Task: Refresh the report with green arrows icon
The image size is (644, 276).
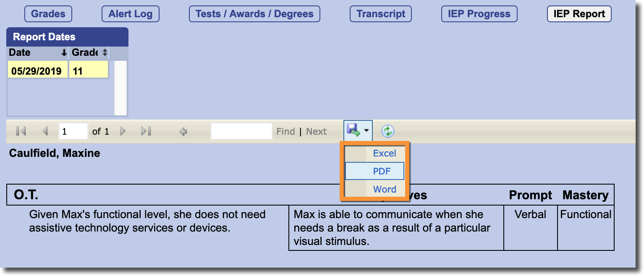Action: [x=388, y=131]
